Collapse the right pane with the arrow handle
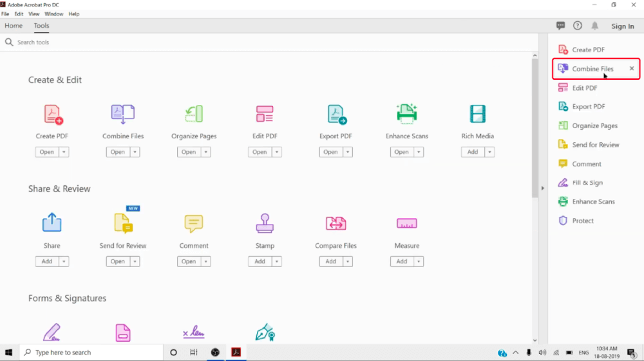The width and height of the screenshot is (644, 361). (542, 188)
